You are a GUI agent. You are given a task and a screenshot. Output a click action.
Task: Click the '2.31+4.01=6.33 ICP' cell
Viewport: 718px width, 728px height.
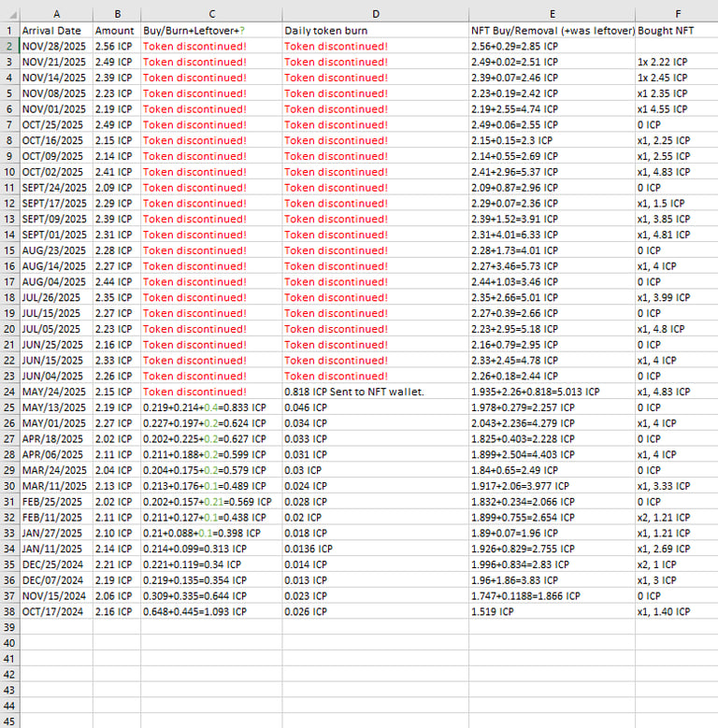552,235
